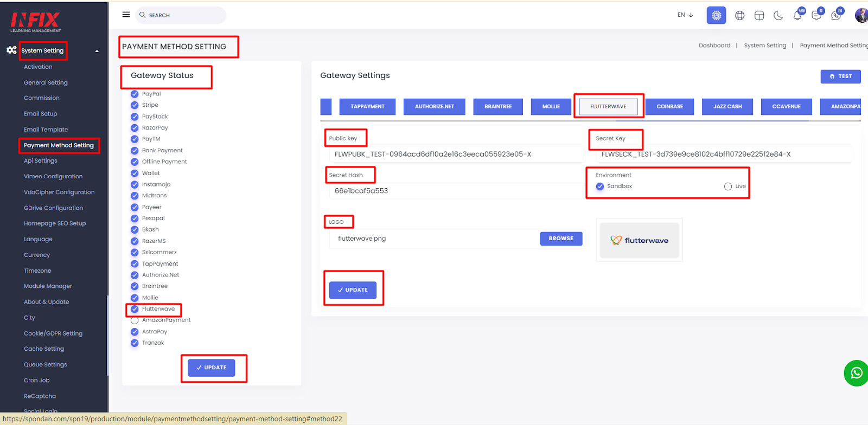The width and height of the screenshot is (868, 425).
Task: Click the green WhatsApp floating button
Action: pos(856,373)
